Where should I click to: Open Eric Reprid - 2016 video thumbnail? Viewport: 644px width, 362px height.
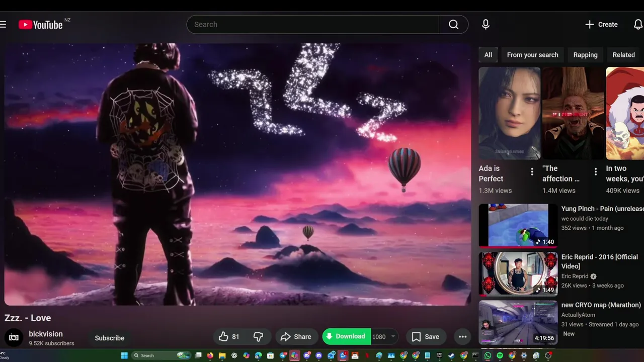tap(518, 274)
